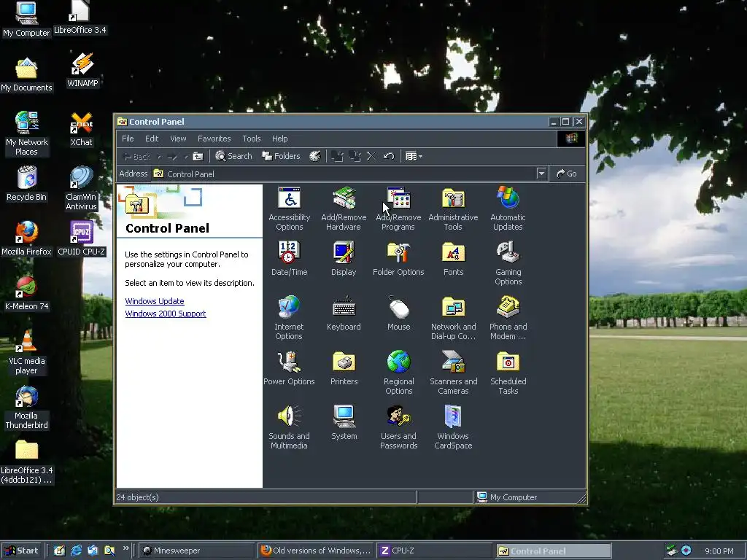Open Network and Dial-up Connections icon
This screenshot has height=560, width=747.
[453, 318]
